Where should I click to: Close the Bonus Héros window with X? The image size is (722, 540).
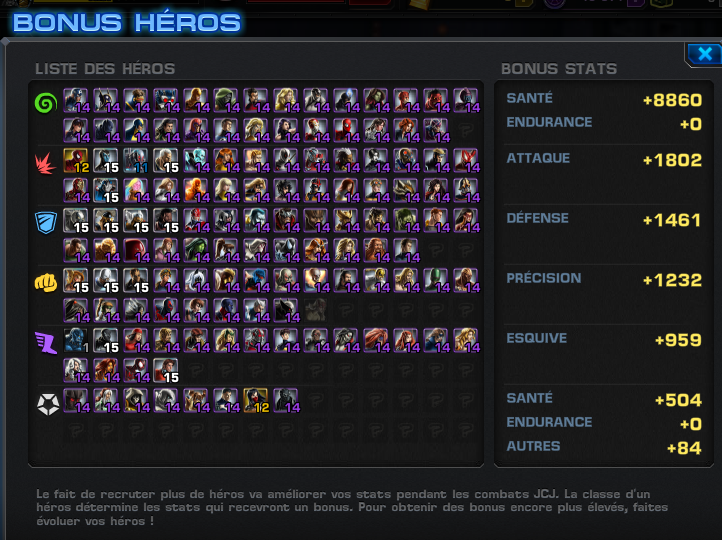(704, 54)
